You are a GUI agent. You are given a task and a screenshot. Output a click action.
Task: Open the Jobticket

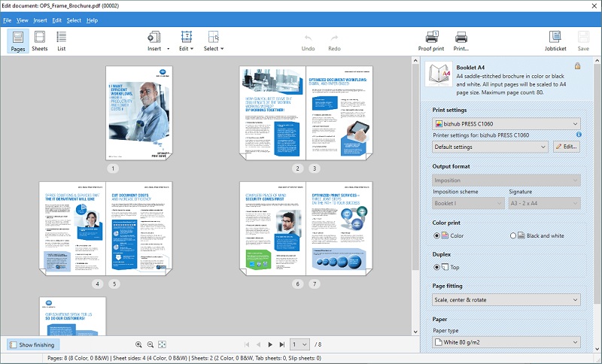[x=555, y=41]
